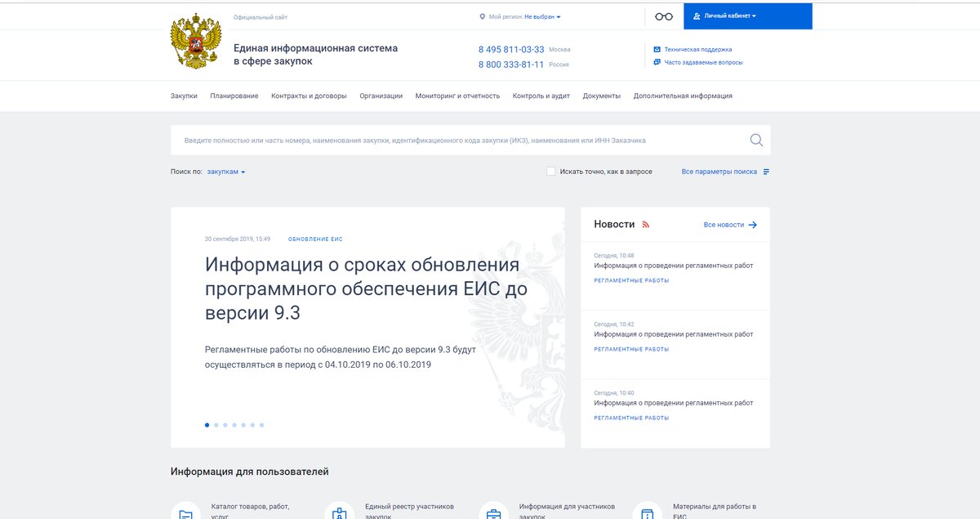The width and height of the screenshot is (980, 519).
Task: Click РЕГЛАМЕНТНЫЕ РАБОТЫ tag under 10:42 news
Action: pos(631,349)
